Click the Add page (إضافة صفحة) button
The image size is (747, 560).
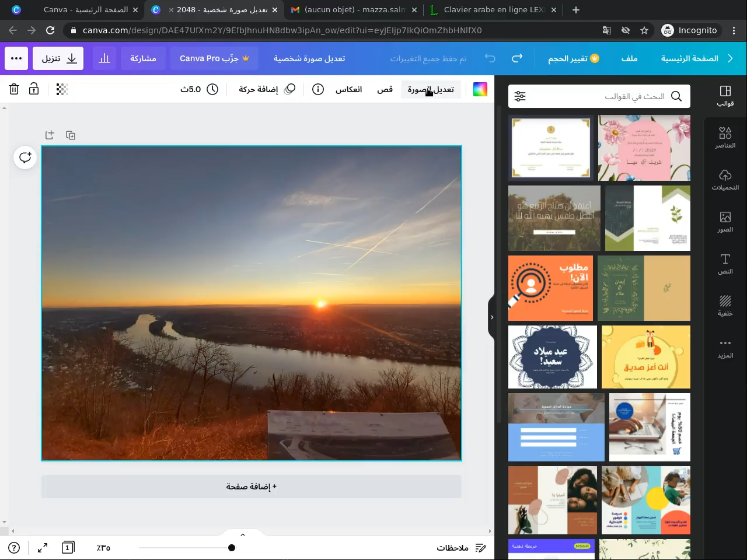tap(252, 487)
